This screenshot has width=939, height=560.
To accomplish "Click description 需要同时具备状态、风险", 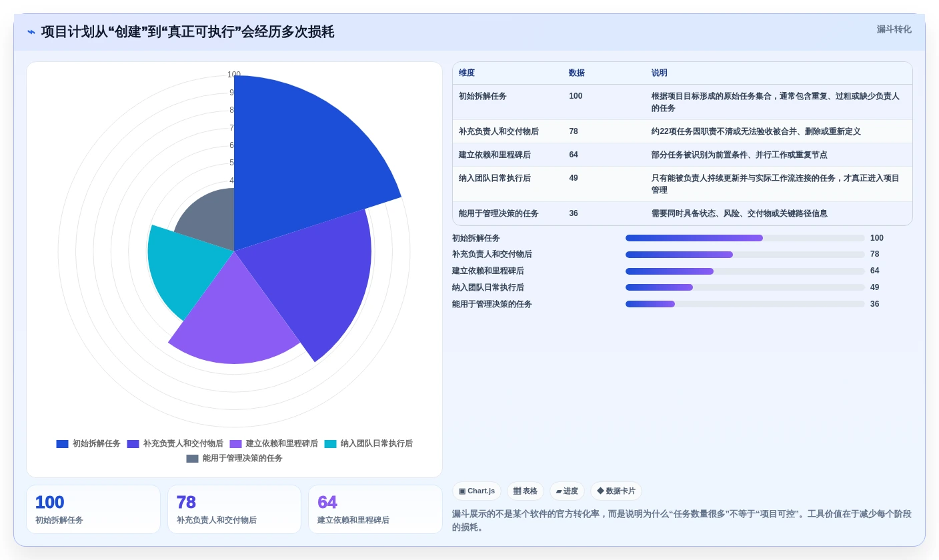I will (739, 213).
